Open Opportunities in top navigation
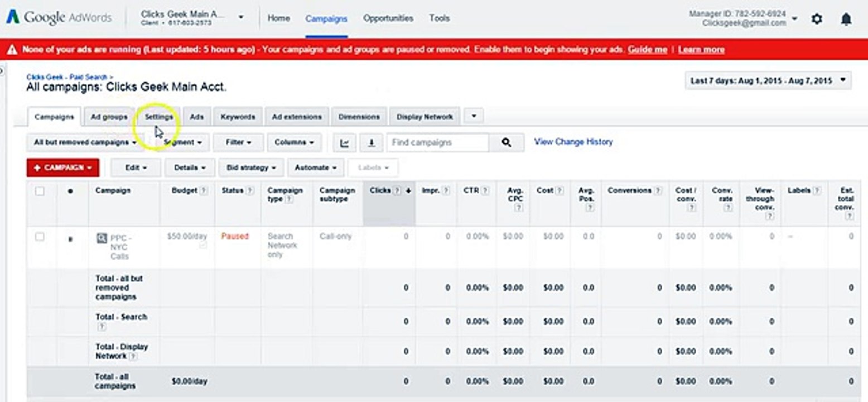This screenshot has height=402, width=868. 388,18
